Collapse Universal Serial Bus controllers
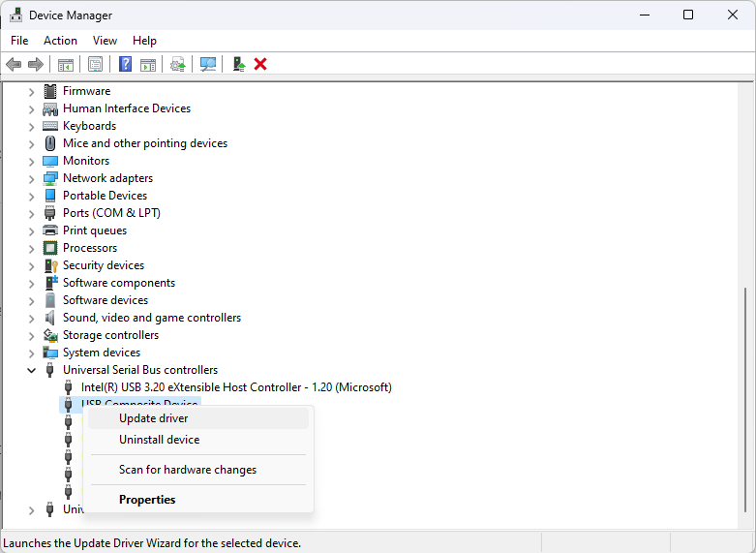 click(x=31, y=371)
